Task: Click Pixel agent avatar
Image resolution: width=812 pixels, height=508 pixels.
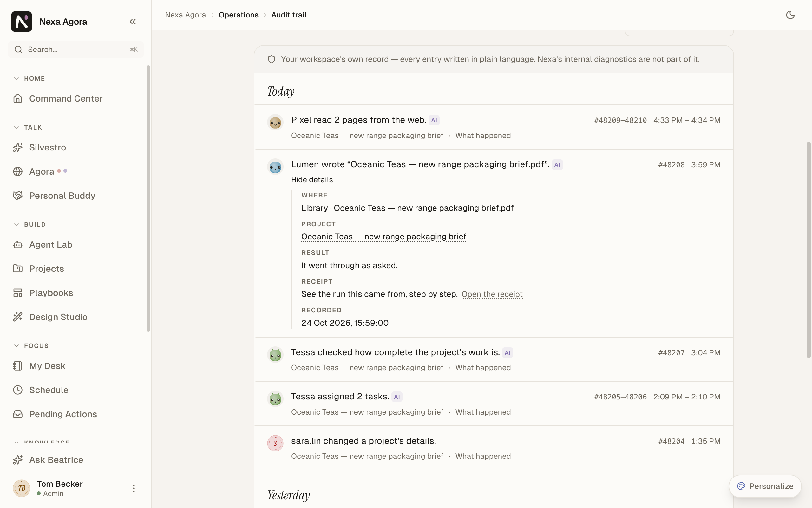Action: pyautogui.click(x=275, y=122)
